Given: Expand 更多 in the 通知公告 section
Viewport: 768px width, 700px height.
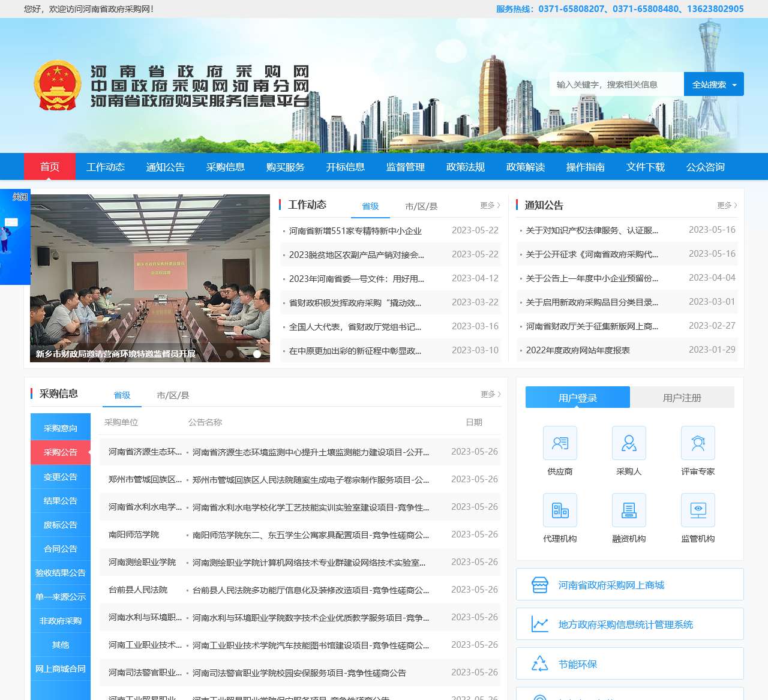Looking at the screenshot, I should tap(727, 205).
